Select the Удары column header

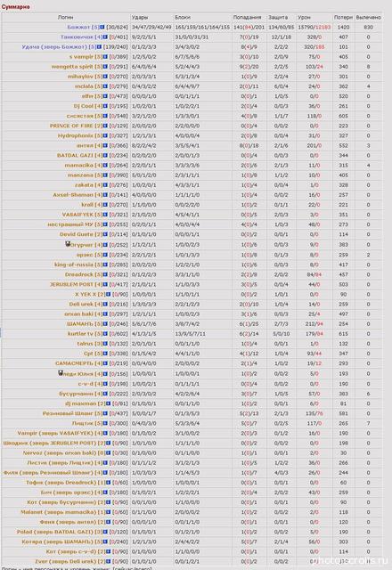pos(140,18)
